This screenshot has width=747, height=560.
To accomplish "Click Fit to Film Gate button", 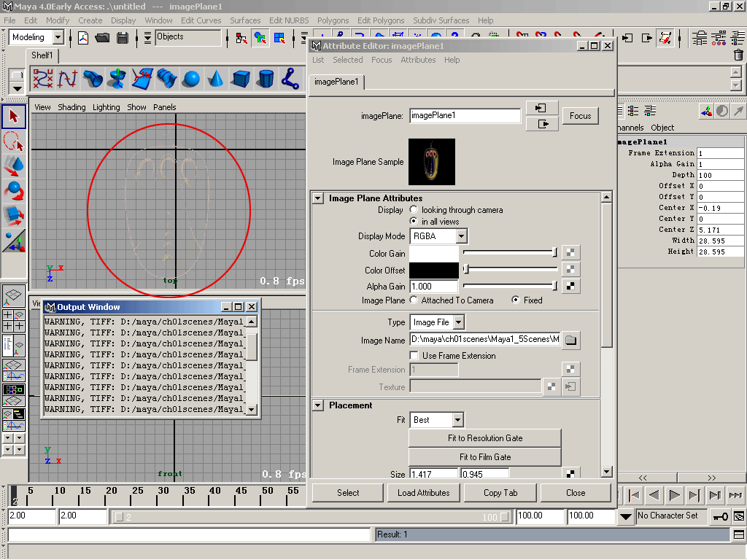I will 485,457.
